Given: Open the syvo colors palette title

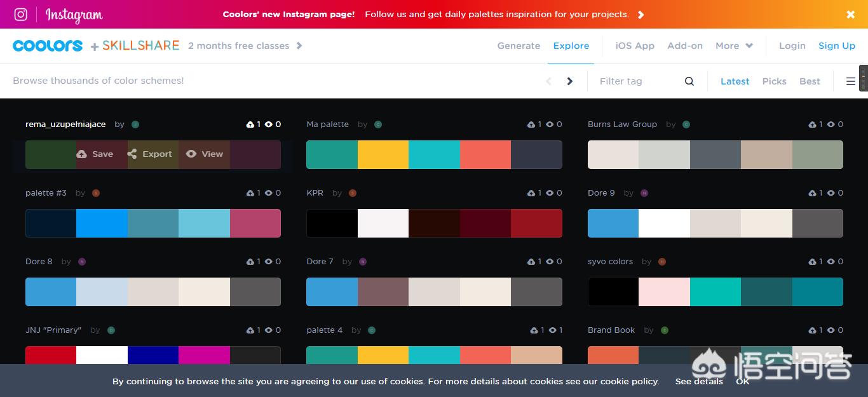Looking at the screenshot, I should coord(610,262).
